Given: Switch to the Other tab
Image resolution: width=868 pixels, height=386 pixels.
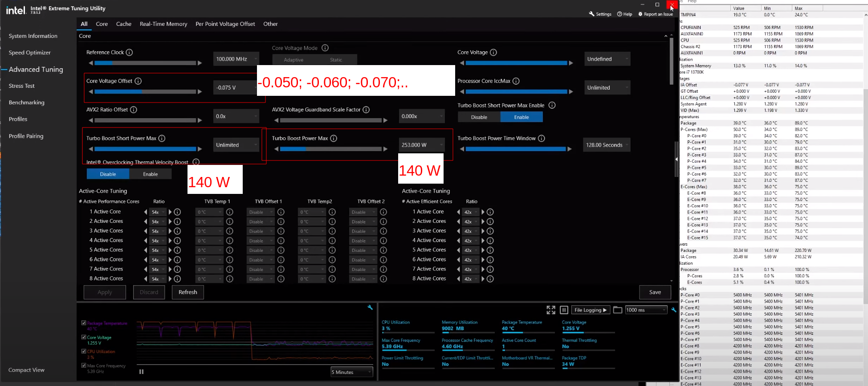Looking at the screenshot, I should coord(270,24).
